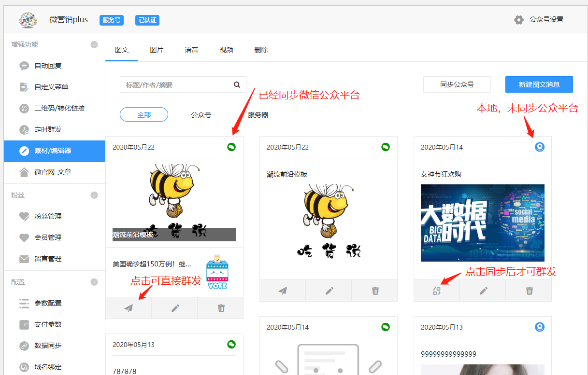This screenshot has height=375, width=588.
Task: Delete the 女神节狂欢购 card
Action: point(530,291)
